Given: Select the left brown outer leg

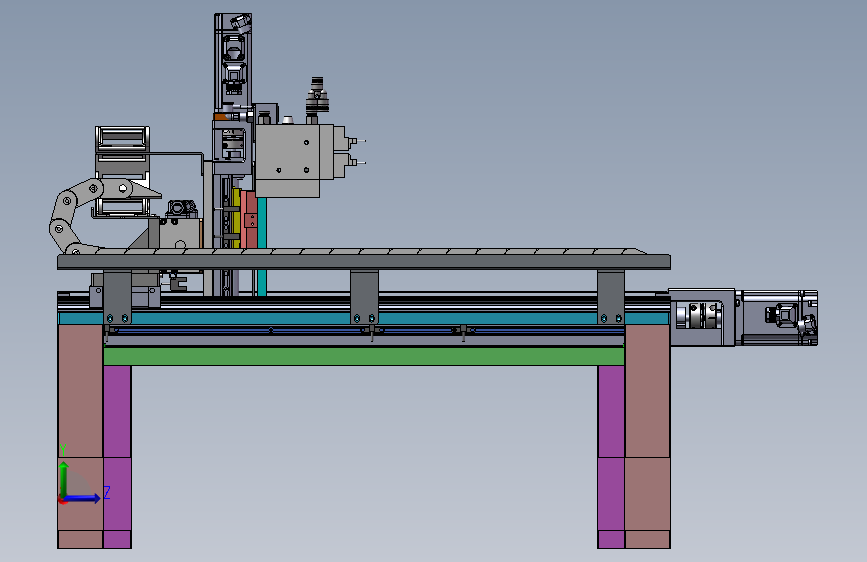Looking at the screenshot, I should pos(80,436).
